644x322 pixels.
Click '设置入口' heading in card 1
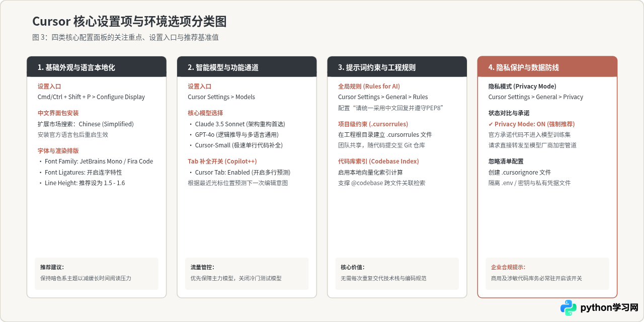(49, 87)
